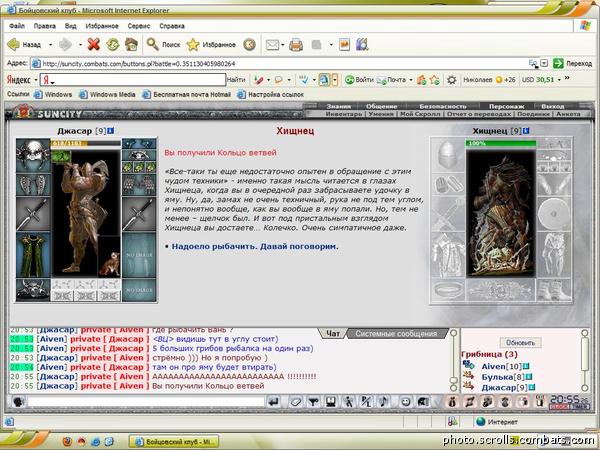Switch to the Системные сообщения tab
Image resolution: width=600 pixels, height=450 pixels.
coord(396,334)
